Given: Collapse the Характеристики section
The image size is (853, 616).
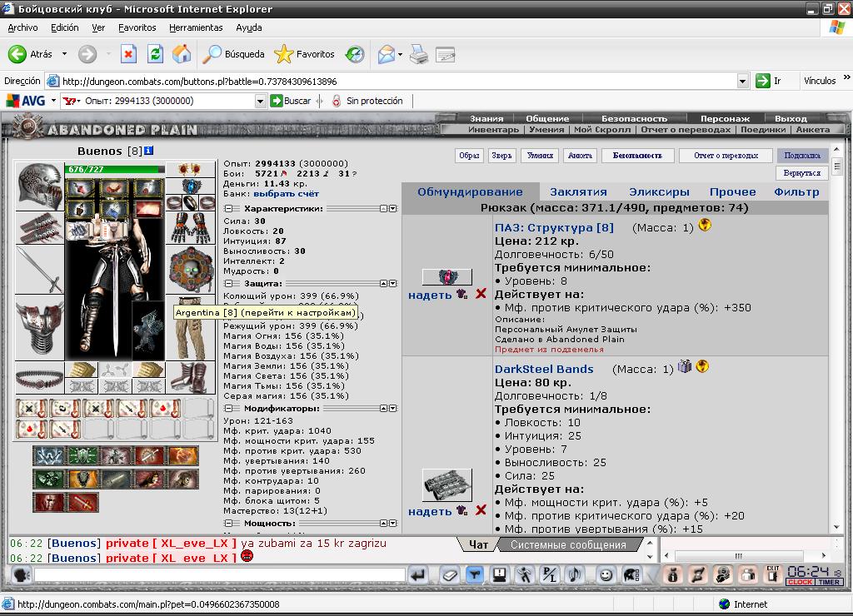Looking at the screenshot, I should [x=229, y=209].
